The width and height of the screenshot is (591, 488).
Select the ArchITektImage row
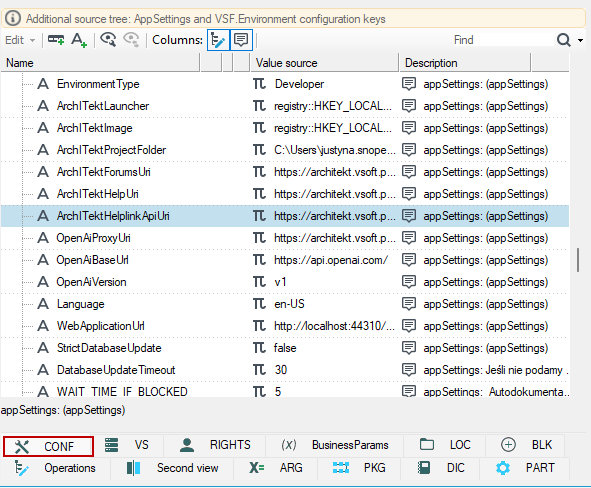coord(285,128)
